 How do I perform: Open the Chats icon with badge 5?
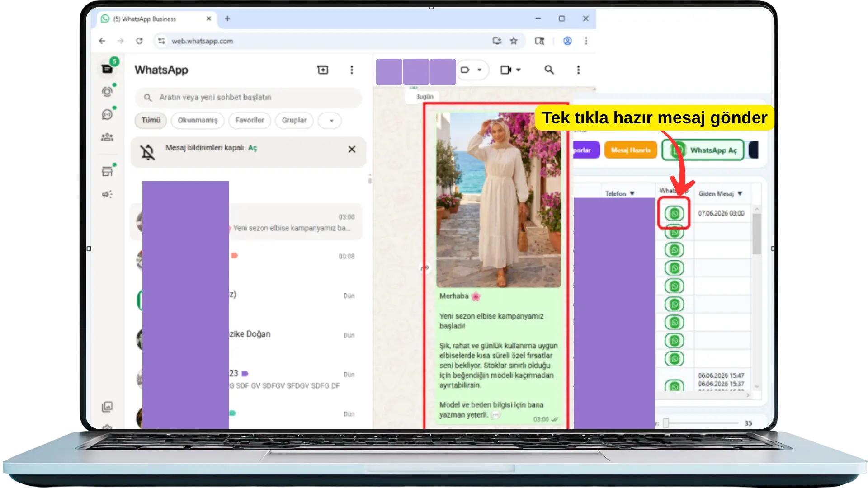tap(107, 69)
